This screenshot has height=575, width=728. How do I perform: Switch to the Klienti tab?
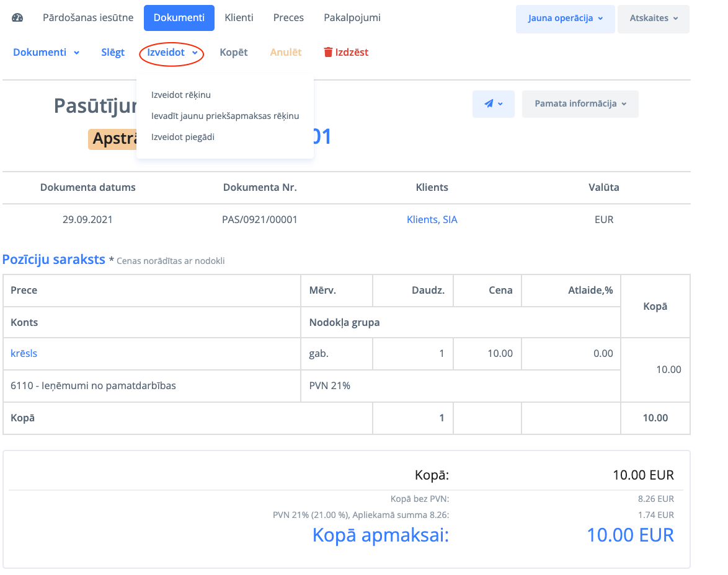tap(239, 18)
